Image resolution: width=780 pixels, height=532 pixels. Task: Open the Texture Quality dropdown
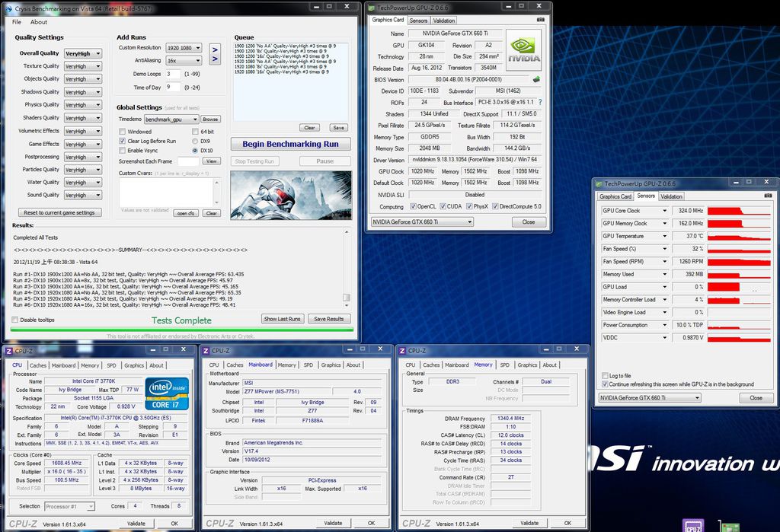(82, 66)
